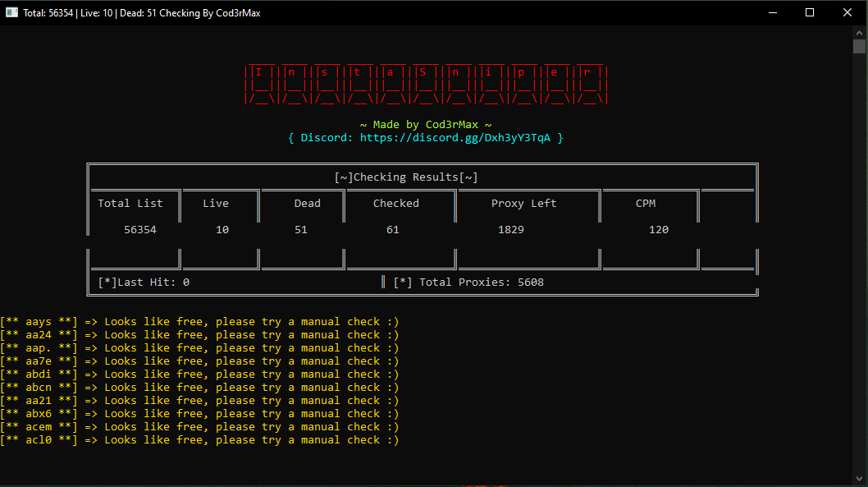Click the vertical scrollbar thumb
The width and height of the screenshot is (868, 487).
(859, 47)
